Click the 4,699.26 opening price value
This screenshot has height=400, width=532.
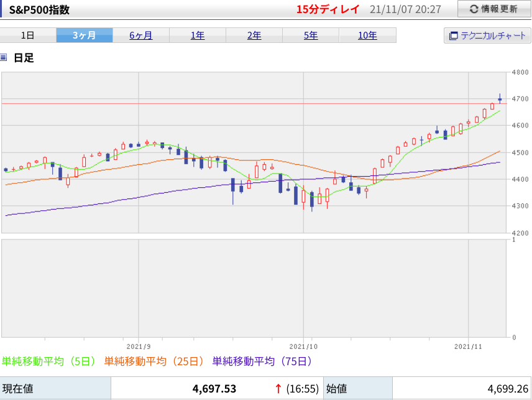coord(508,388)
